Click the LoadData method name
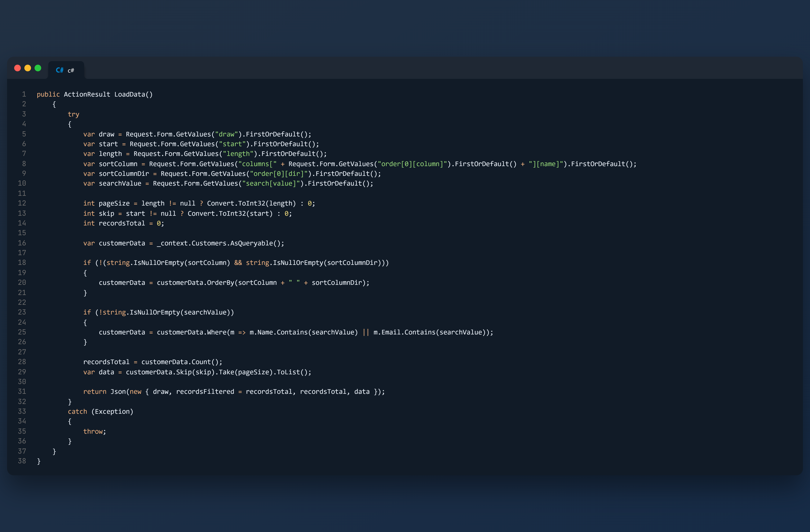The height and width of the screenshot is (532, 810). [x=130, y=95]
